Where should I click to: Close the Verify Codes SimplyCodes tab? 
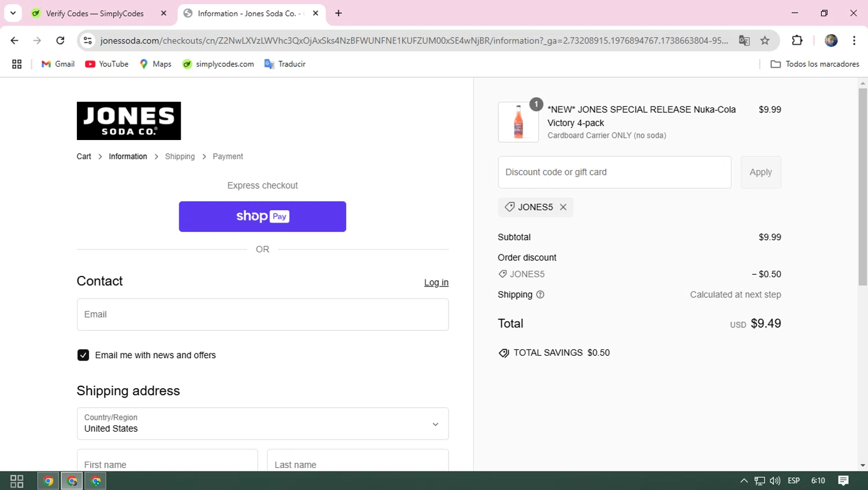[164, 13]
